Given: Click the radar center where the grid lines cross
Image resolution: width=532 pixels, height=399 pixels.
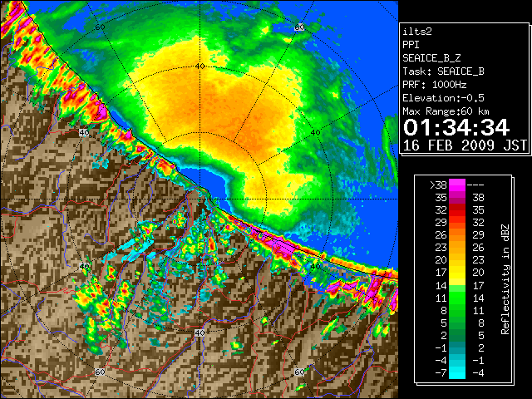Looking at the screenshot, I should coord(199,199).
